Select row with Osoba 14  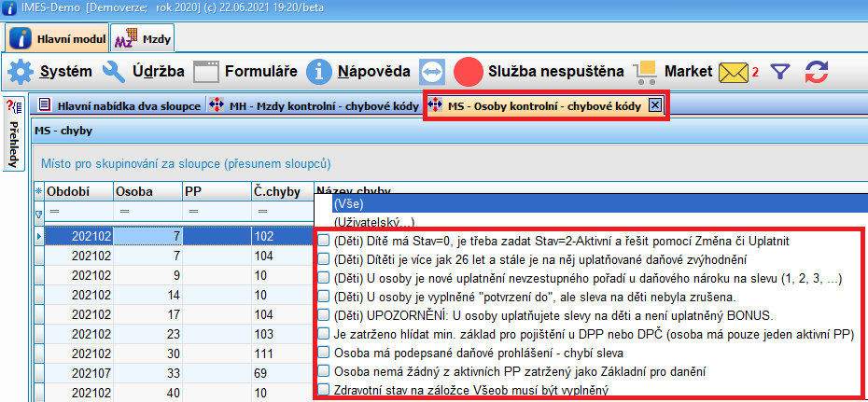pyautogui.click(x=174, y=296)
